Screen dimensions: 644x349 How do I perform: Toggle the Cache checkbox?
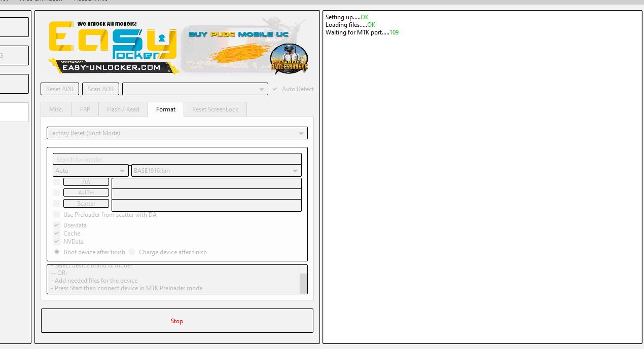[57, 234]
